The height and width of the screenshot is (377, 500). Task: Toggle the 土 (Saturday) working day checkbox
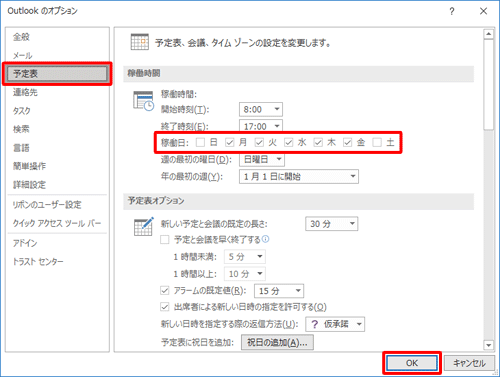click(377, 143)
